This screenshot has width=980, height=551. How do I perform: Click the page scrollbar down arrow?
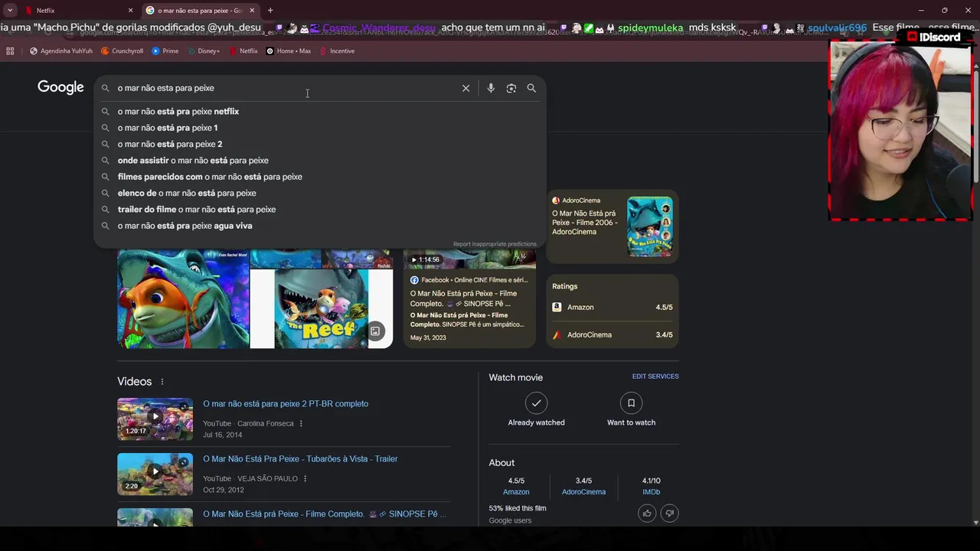975,523
